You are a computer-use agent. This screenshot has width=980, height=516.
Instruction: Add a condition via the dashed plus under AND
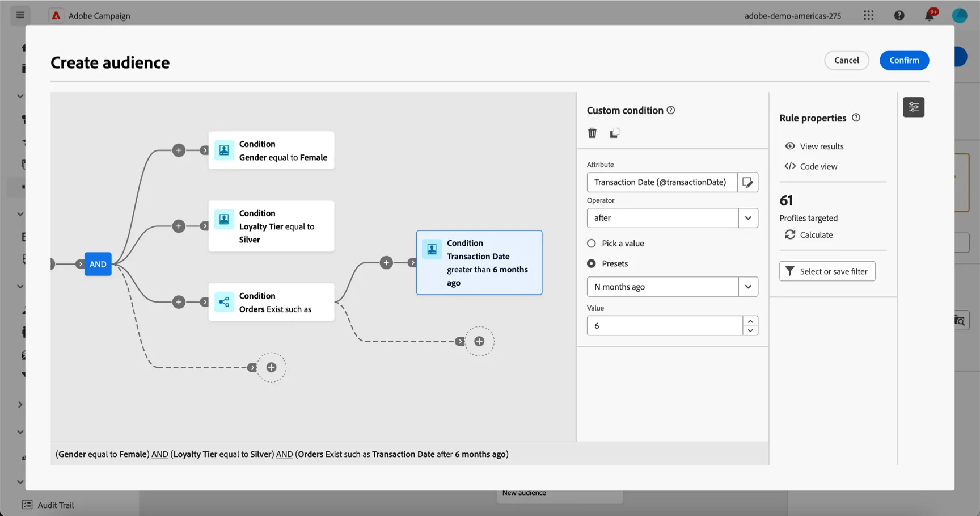tap(272, 367)
